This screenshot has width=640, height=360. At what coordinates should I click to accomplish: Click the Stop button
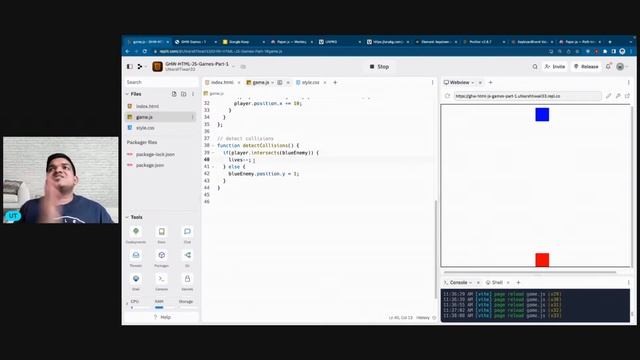point(380,67)
